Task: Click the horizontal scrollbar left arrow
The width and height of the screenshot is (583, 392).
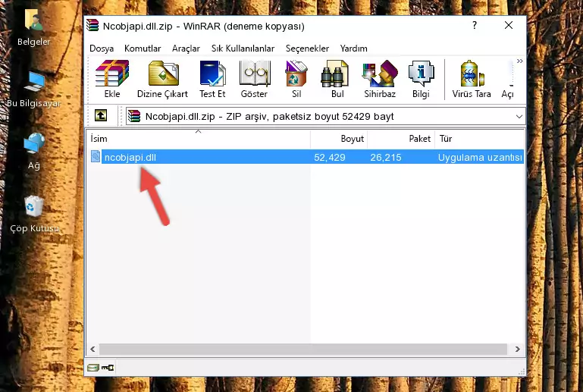Action: pos(93,350)
